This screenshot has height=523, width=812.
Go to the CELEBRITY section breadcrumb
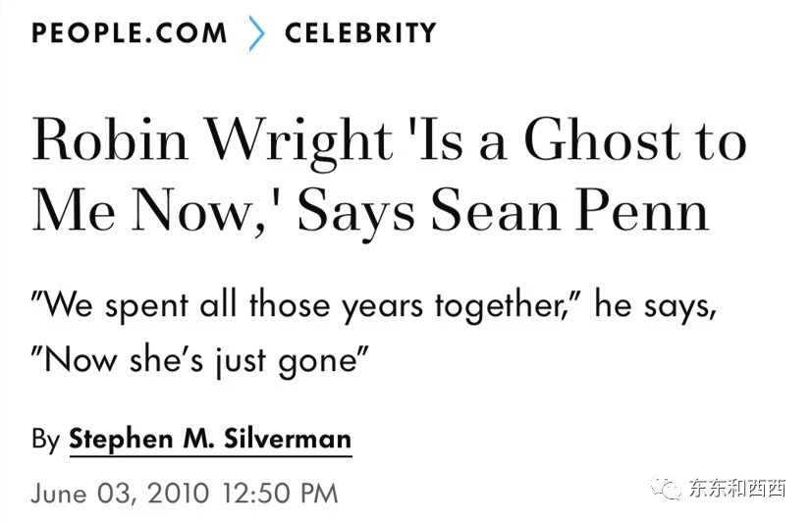pos(360,32)
